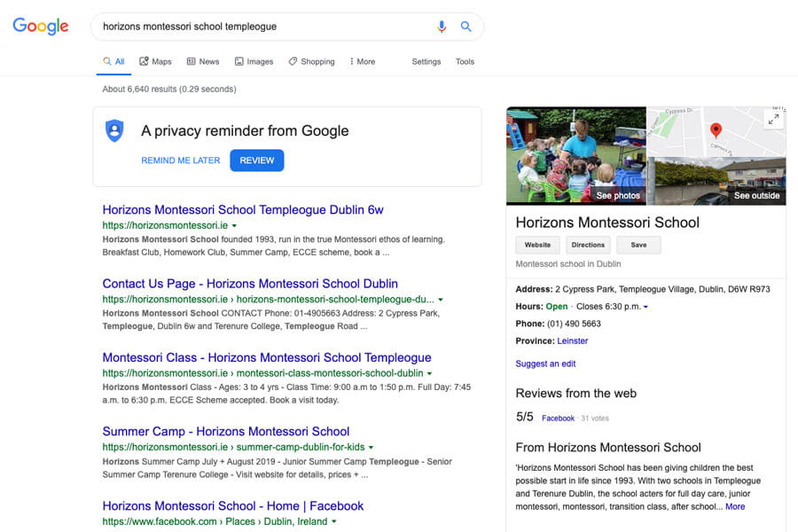Click the Save button in knowledge panel

pyautogui.click(x=638, y=245)
